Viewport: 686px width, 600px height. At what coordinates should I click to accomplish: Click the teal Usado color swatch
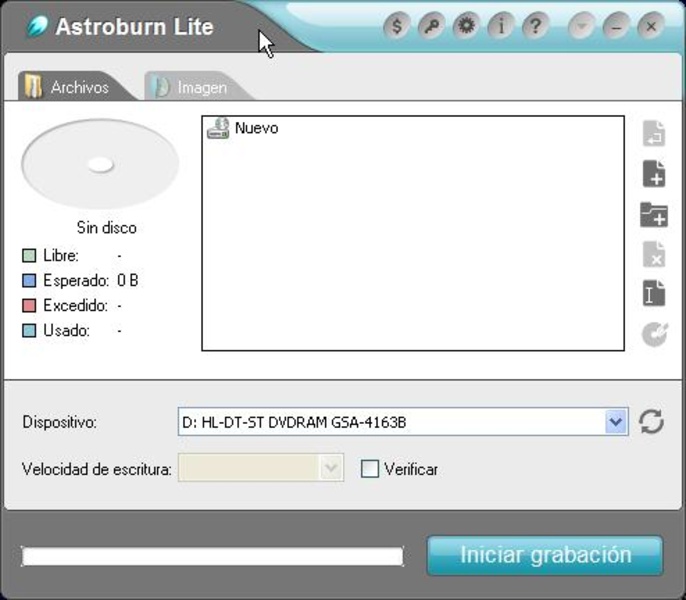(x=29, y=330)
